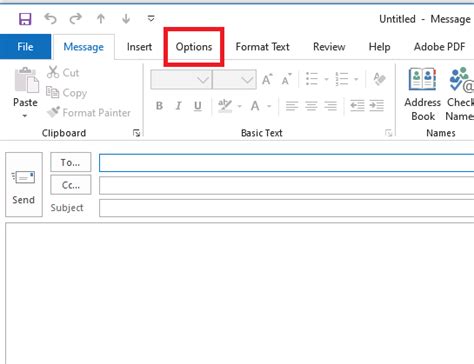Toggle underline formatting
Screen dimensions: 474x364
(x=198, y=106)
